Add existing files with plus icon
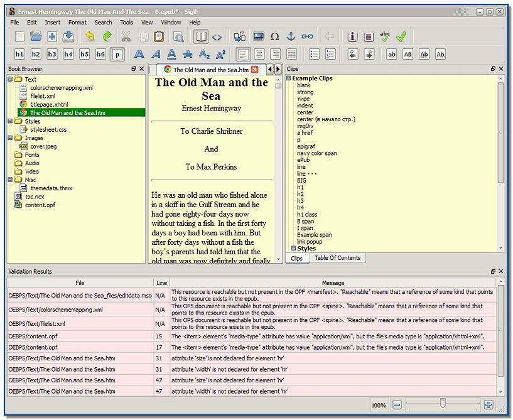The width and height of the screenshot is (513, 420). tap(52, 36)
